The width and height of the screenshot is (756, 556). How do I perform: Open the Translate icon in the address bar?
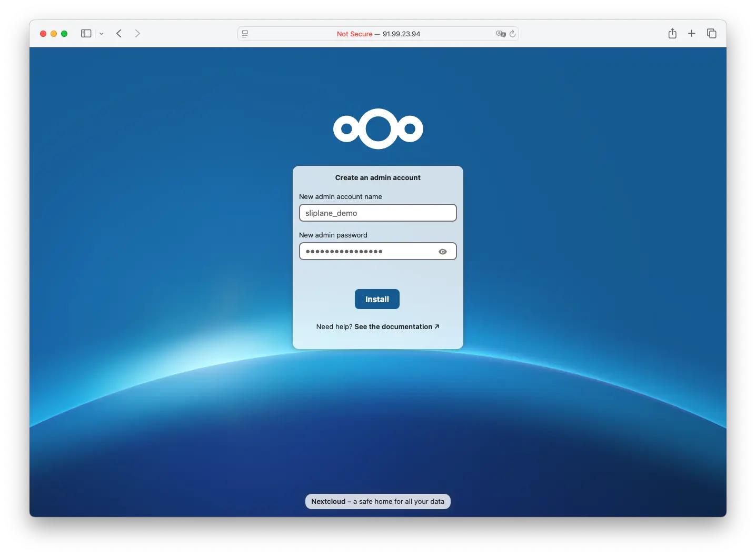click(500, 34)
